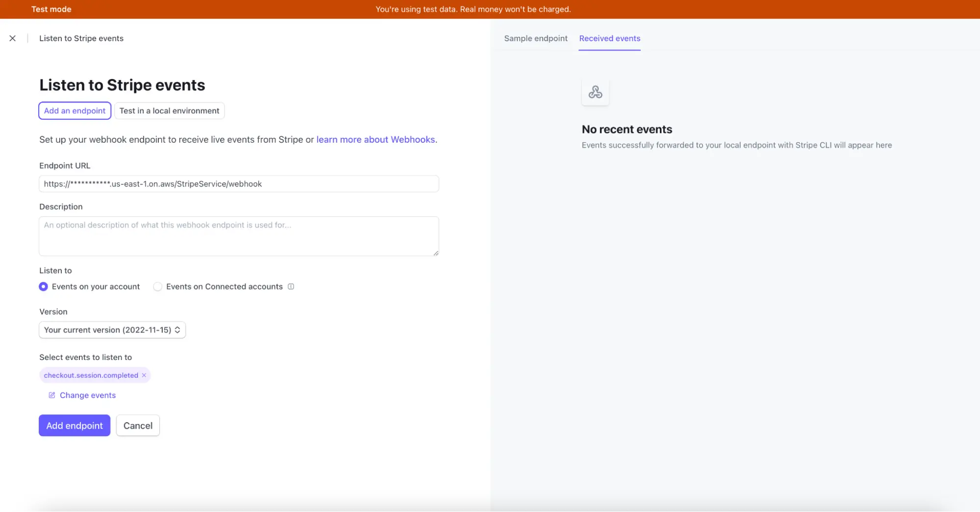Switch to the Sample endpoint tab
Image resolution: width=980 pixels, height=512 pixels.
(536, 38)
